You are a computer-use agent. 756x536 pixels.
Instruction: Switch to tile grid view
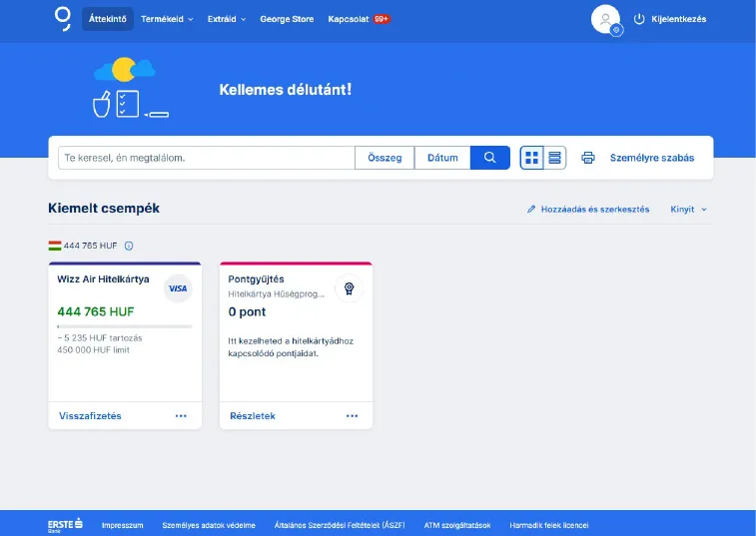(532, 158)
